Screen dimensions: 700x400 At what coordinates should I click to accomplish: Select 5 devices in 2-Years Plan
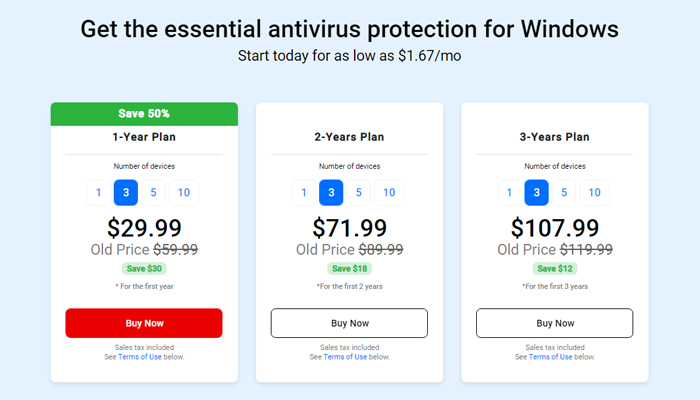point(358,193)
